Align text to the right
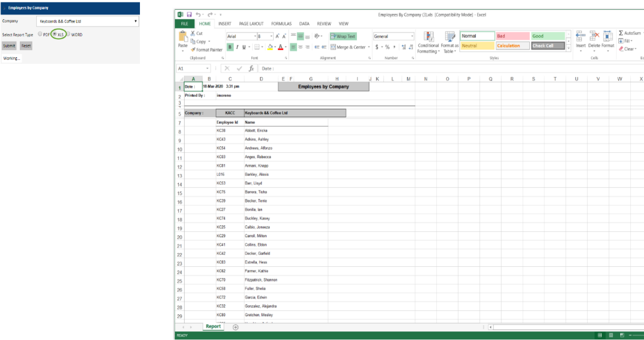 [x=307, y=47]
